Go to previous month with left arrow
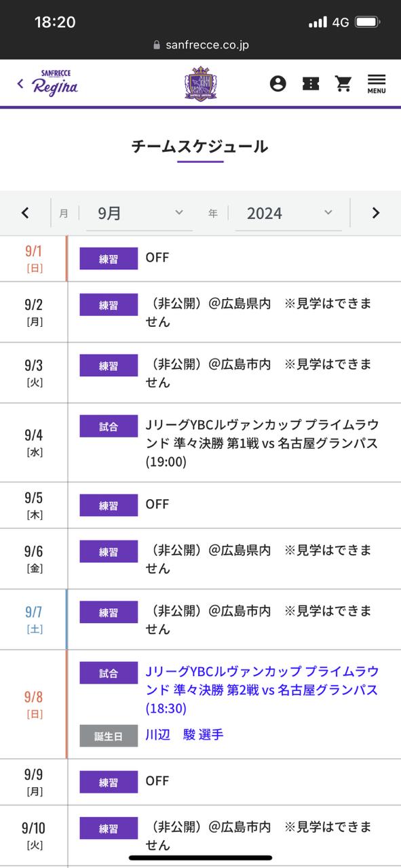 25,213
